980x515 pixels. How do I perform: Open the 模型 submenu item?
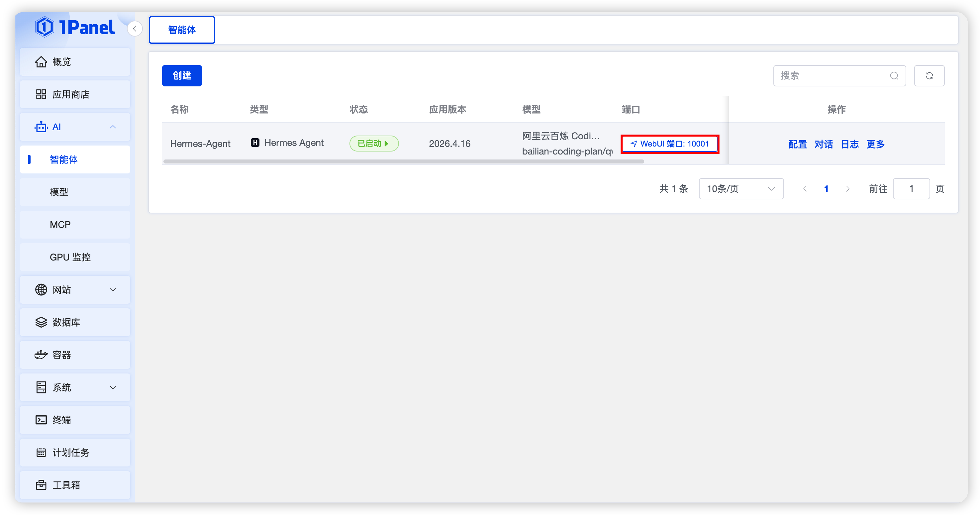pyautogui.click(x=75, y=192)
